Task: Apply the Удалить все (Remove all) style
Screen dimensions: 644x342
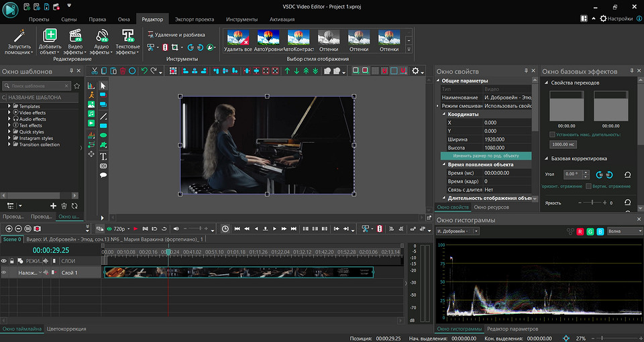Action: pos(237,41)
